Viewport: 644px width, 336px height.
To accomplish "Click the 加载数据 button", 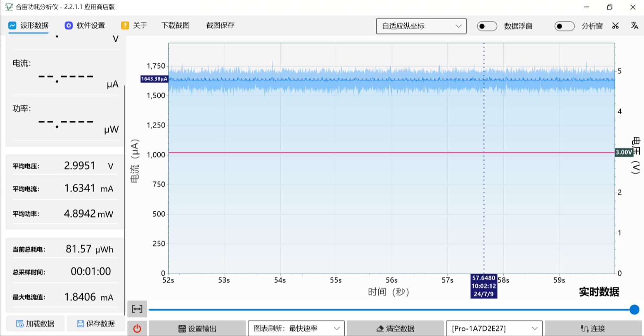I will tap(35, 323).
